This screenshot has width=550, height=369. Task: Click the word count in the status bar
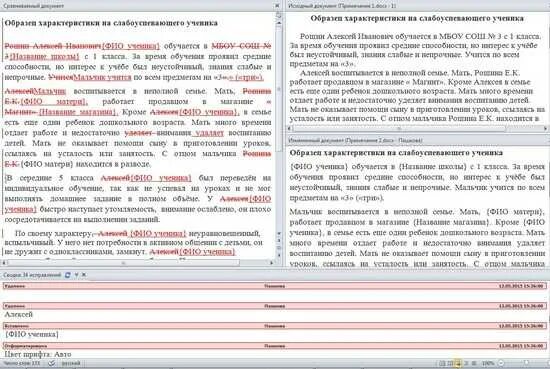22,363
